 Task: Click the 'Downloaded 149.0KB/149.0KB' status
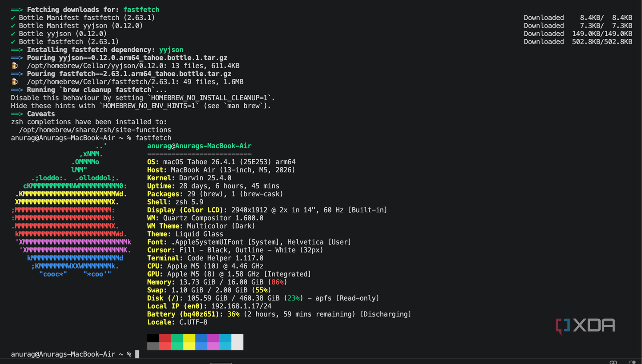point(578,34)
